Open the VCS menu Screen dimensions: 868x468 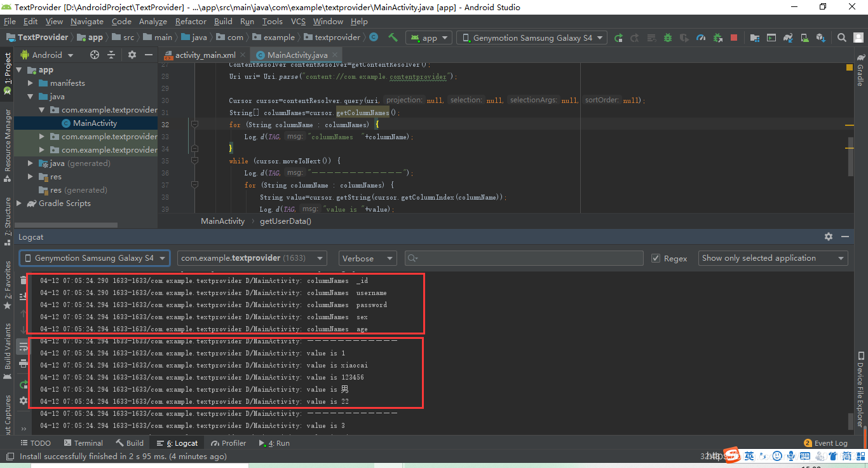[x=298, y=21]
